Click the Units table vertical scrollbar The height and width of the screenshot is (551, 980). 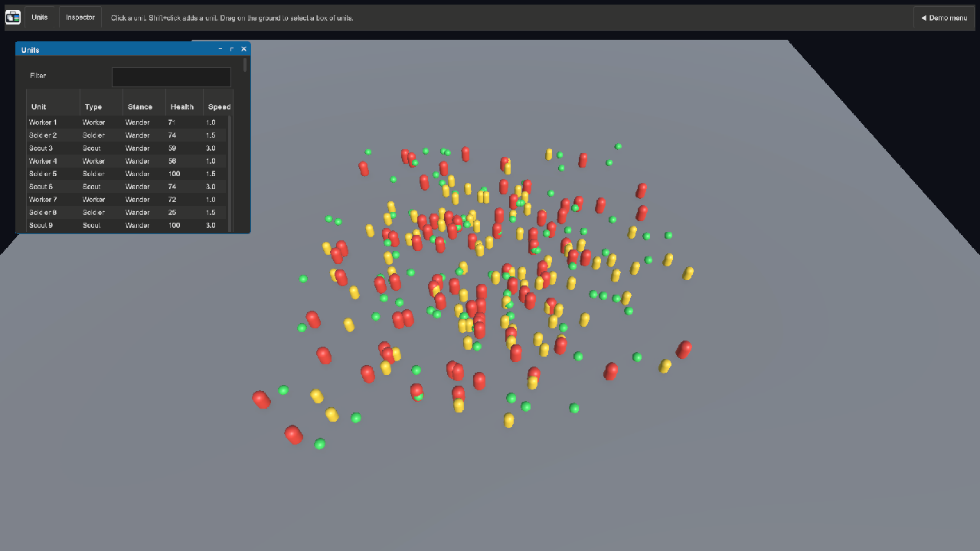(230, 174)
